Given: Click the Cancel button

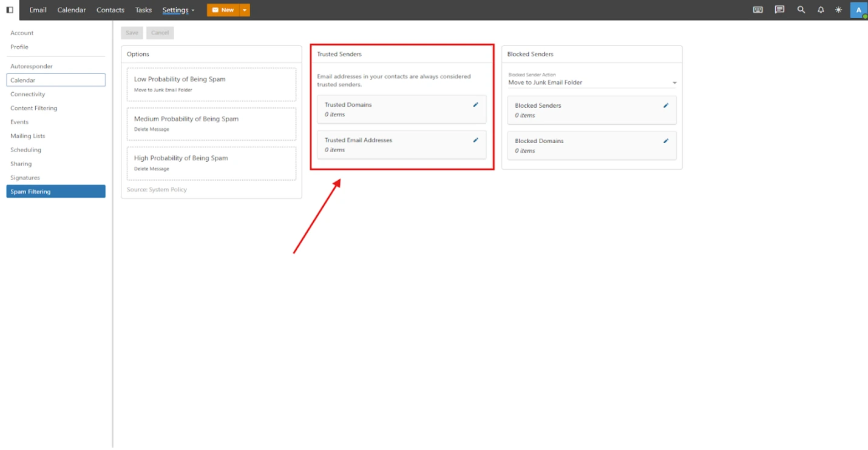Looking at the screenshot, I should tap(160, 33).
